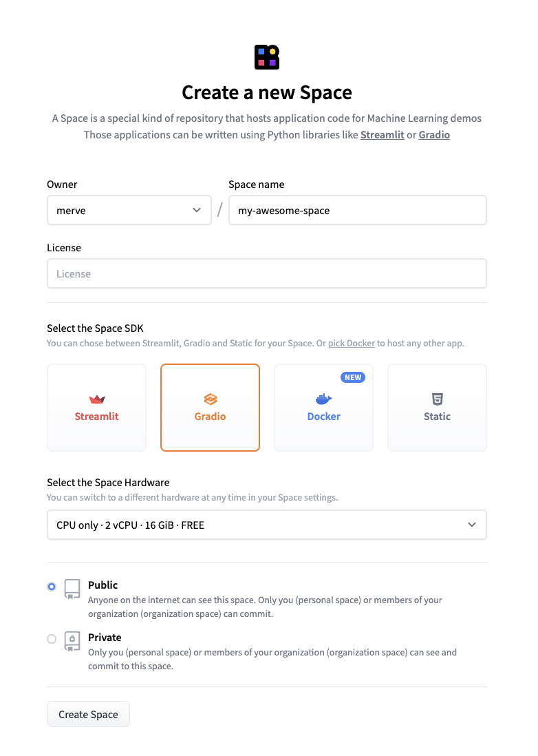Click the Public option label text
The height and width of the screenshot is (756, 538).
tap(103, 585)
